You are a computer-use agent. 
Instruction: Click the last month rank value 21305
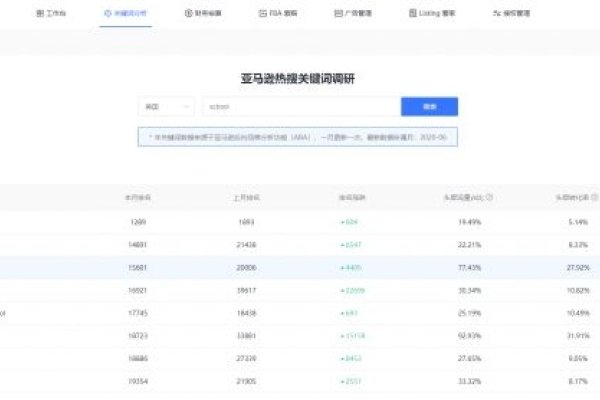pos(246,381)
